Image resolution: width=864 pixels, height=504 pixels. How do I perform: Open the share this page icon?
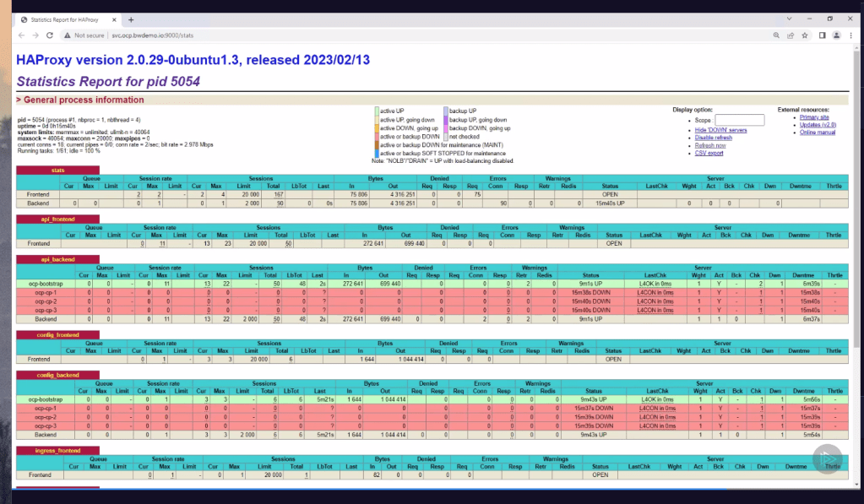pos(791,35)
